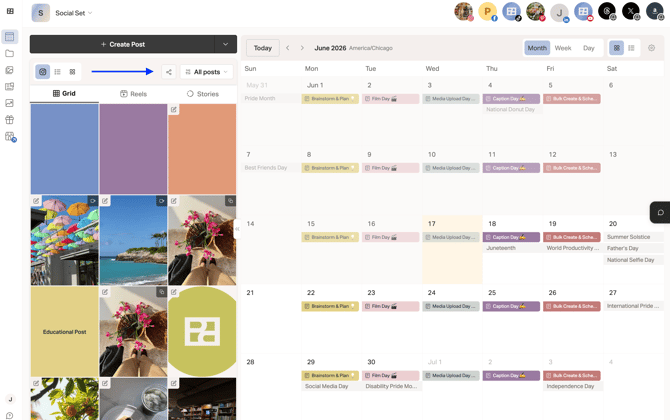Open the media library image icon in sidebar
The image size is (670, 420).
click(x=9, y=70)
